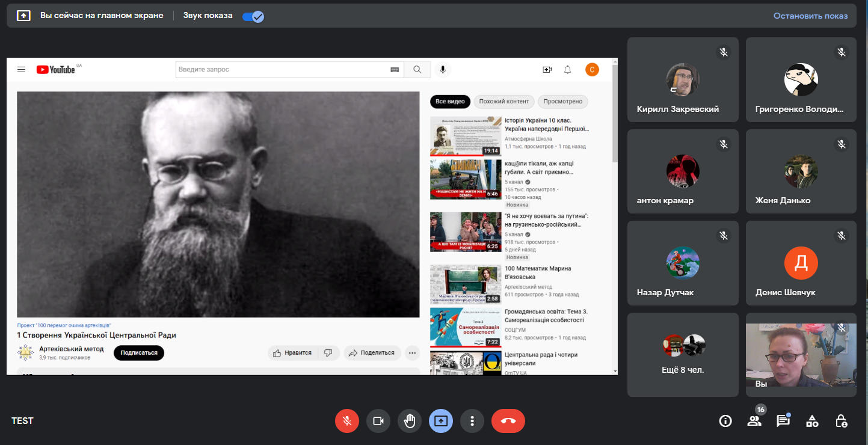Image resolution: width=868 pixels, height=445 pixels.
Task: Open thumbnail of '100 Математик Марина В'язовська'
Action: click(466, 284)
